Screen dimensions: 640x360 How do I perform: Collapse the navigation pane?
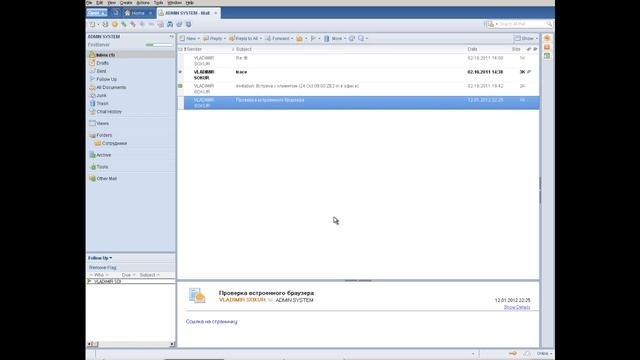[171, 36]
